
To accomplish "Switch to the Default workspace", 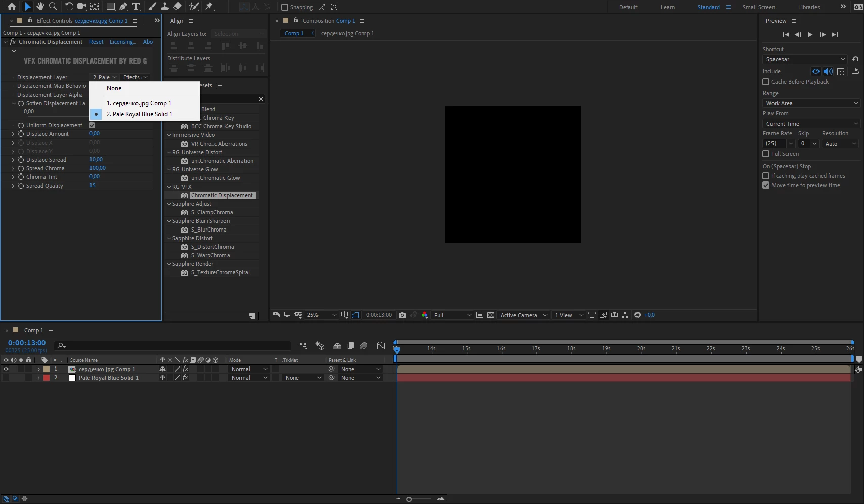I will click(628, 7).
